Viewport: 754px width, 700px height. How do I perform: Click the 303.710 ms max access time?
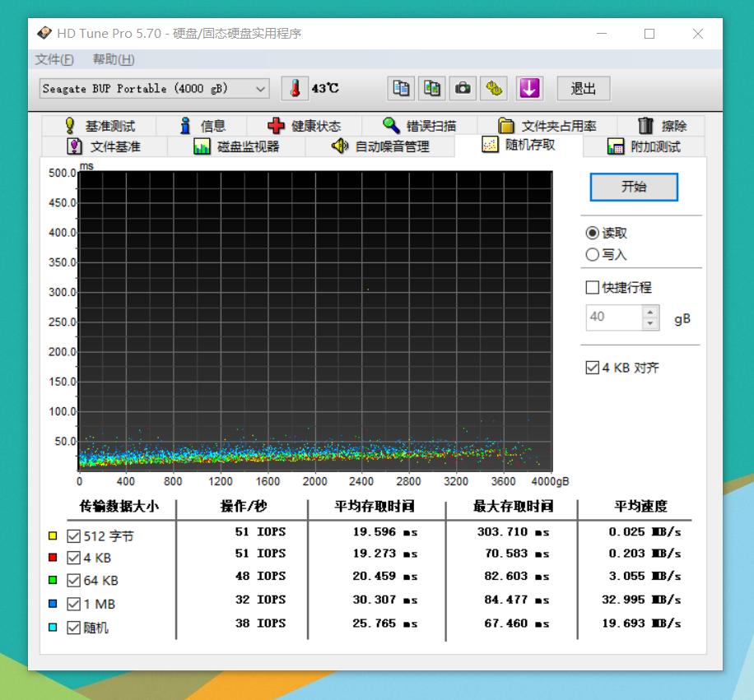[x=513, y=532]
